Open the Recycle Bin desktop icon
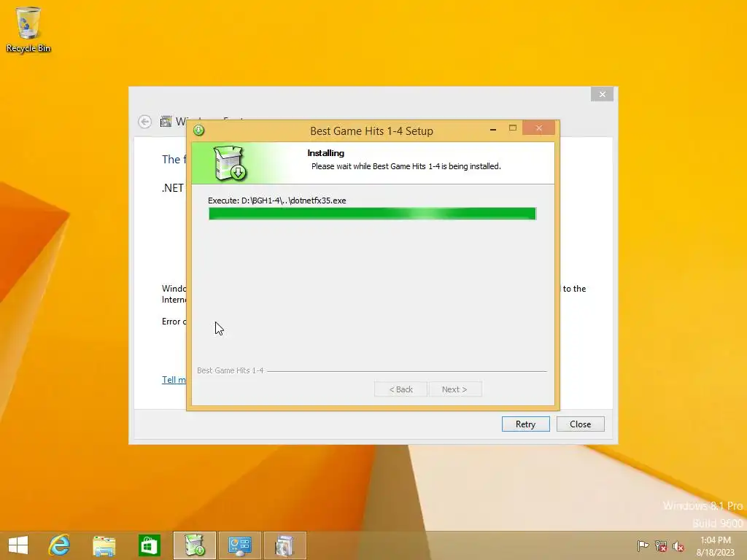This screenshot has width=747, height=560. click(x=28, y=29)
